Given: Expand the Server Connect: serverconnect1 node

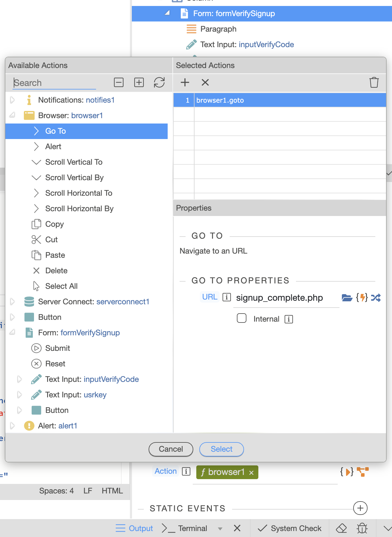Looking at the screenshot, I should tap(13, 302).
